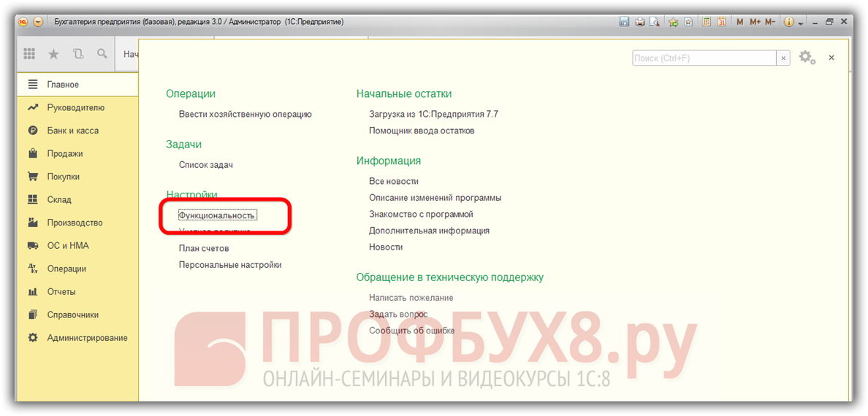Open the sections grid menu icon
This screenshot has width=868, height=416.
click(29, 54)
